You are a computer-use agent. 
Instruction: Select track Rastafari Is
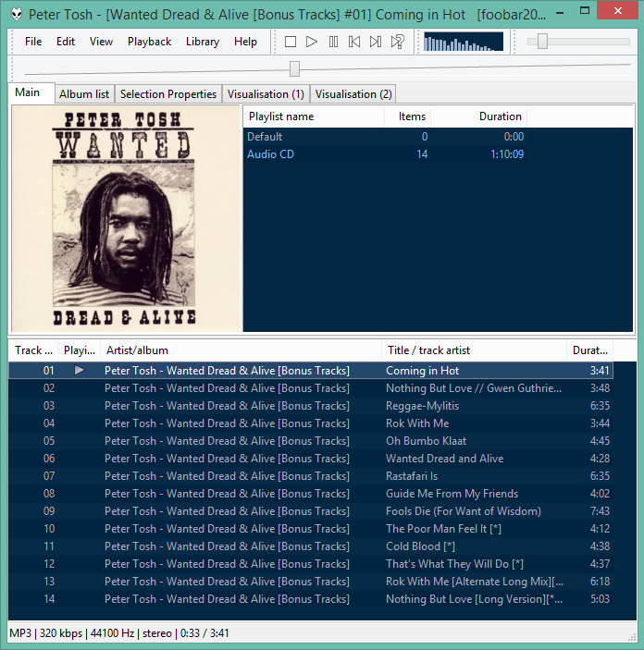(x=310, y=476)
